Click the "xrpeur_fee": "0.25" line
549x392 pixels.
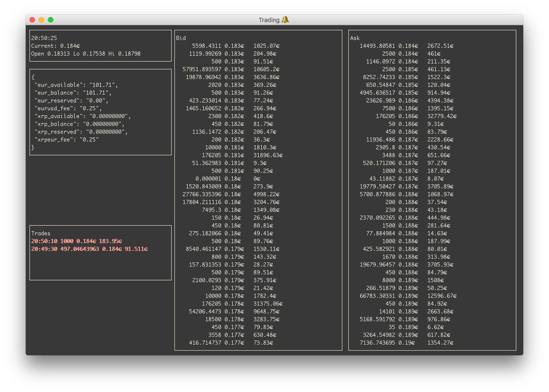(x=66, y=140)
